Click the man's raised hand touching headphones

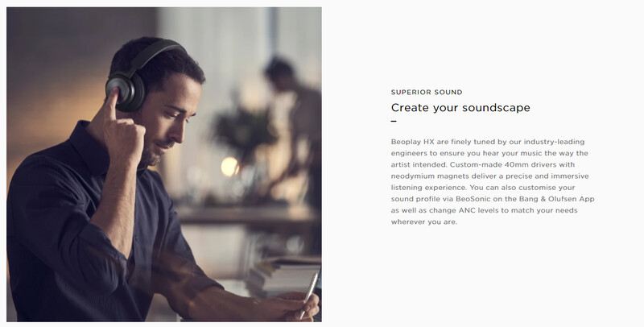tap(122, 131)
